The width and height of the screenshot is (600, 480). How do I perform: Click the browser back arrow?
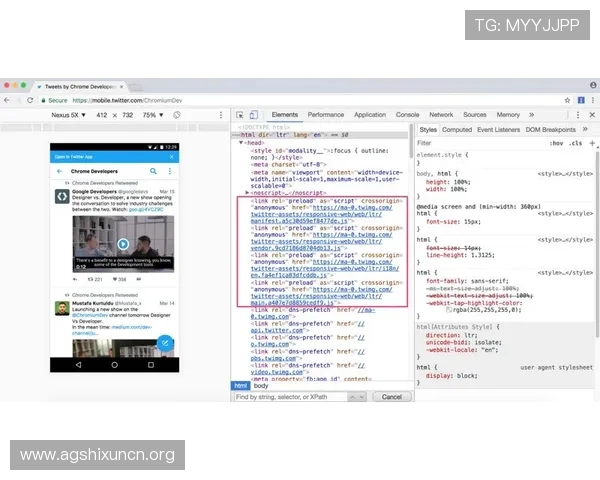click(x=6, y=100)
